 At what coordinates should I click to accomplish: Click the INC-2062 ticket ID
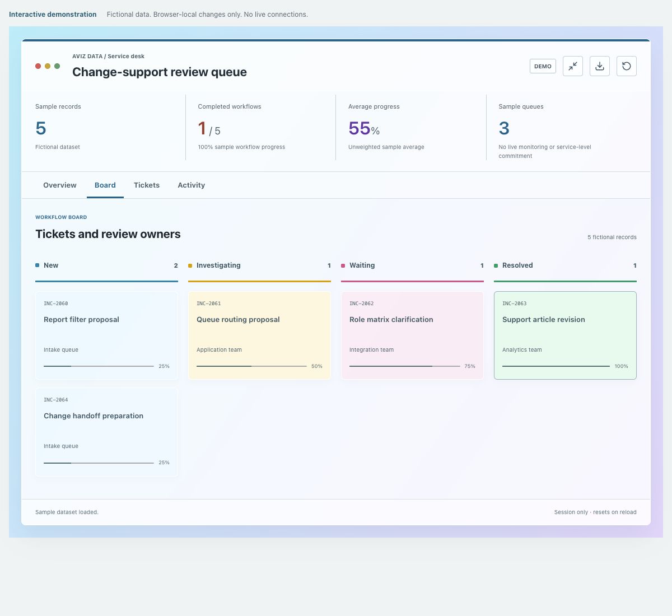[362, 304]
